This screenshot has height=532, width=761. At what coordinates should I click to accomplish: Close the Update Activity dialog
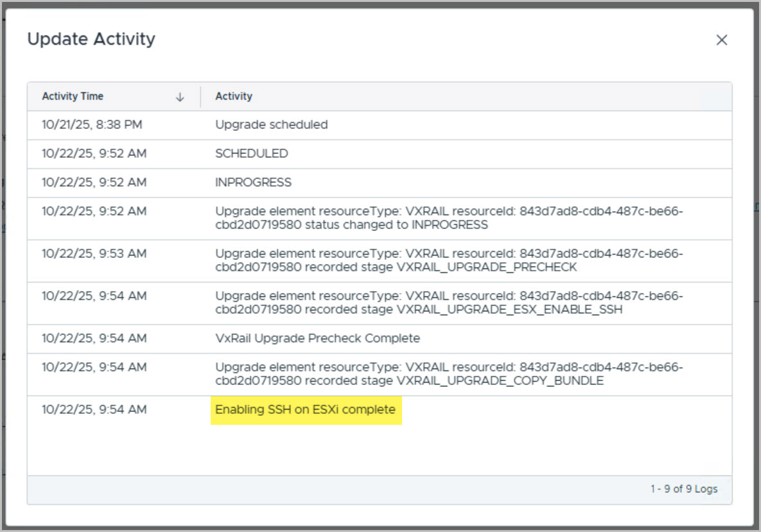point(722,40)
